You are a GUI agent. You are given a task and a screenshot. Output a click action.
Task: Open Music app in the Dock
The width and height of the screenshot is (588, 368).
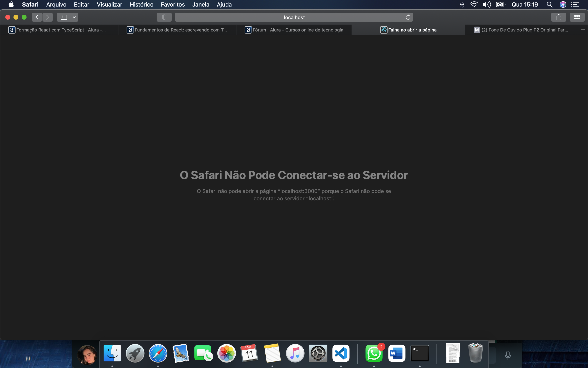295,353
